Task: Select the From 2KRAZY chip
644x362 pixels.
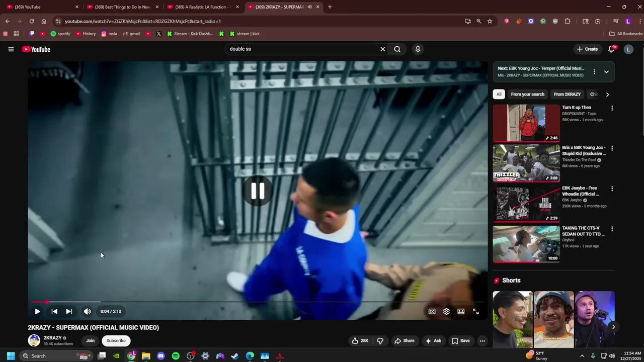Action: (x=567, y=94)
